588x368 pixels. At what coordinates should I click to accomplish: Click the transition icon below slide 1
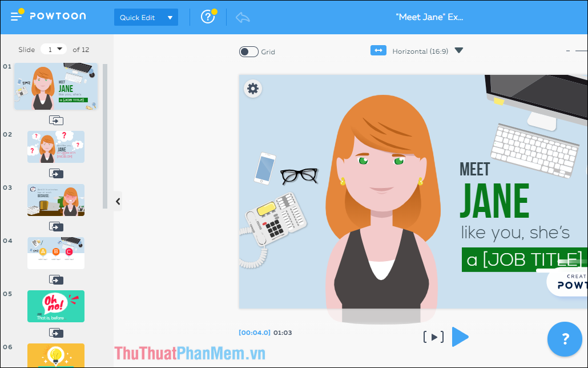pos(55,120)
